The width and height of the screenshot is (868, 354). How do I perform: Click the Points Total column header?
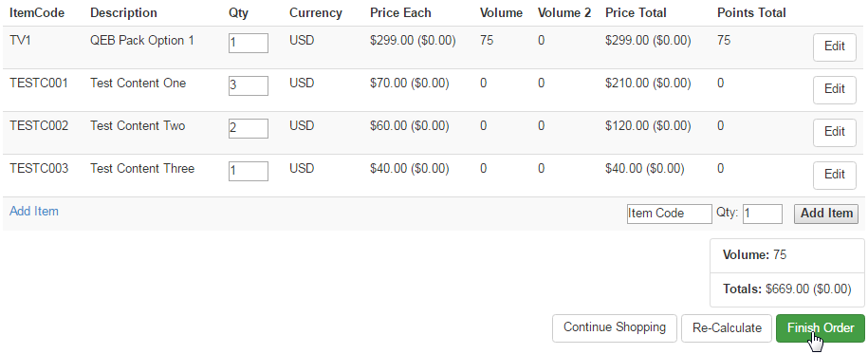(751, 12)
